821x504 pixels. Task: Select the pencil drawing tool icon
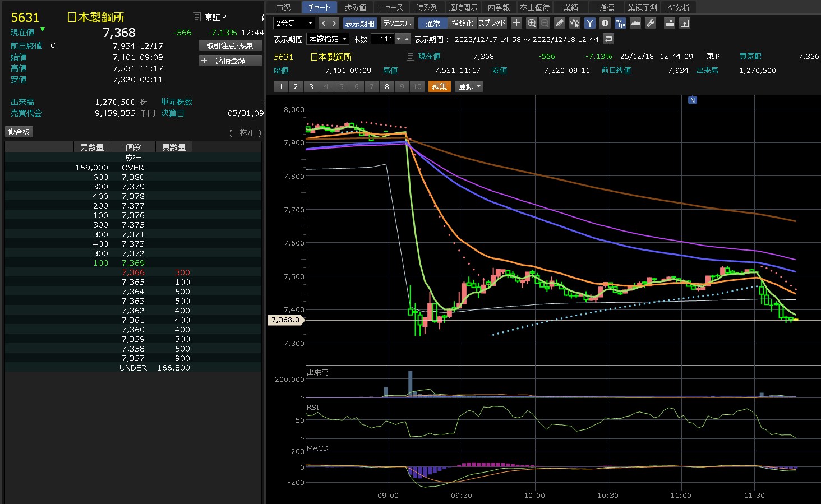coord(560,23)
